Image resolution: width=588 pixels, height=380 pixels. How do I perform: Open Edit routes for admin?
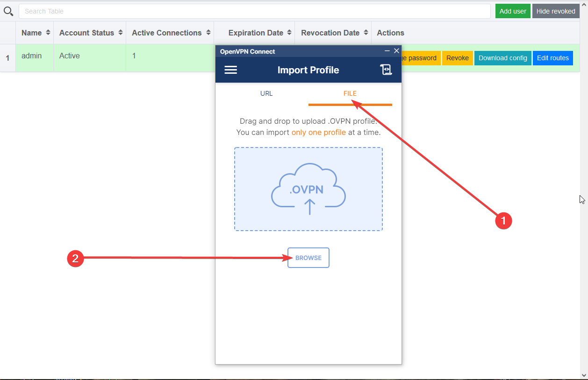pyautogui.click(x=553, y=58)
